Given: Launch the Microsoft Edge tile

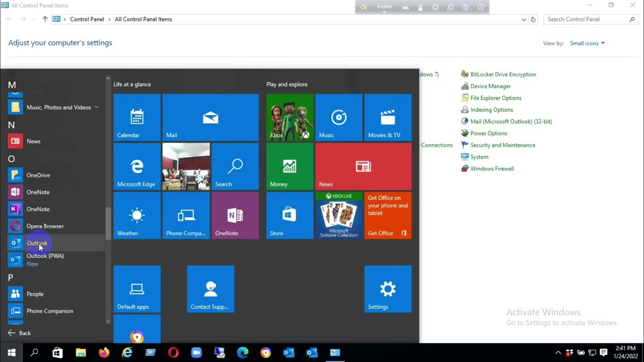Looking at the screenshot, I should pyautogui.click(x=137, y=166).
